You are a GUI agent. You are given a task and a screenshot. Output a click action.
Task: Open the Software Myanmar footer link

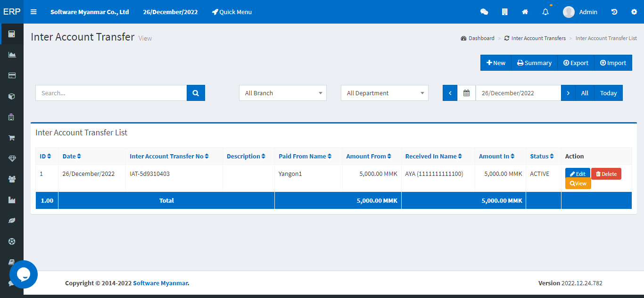pyautogui.click(x=160, y=283)
